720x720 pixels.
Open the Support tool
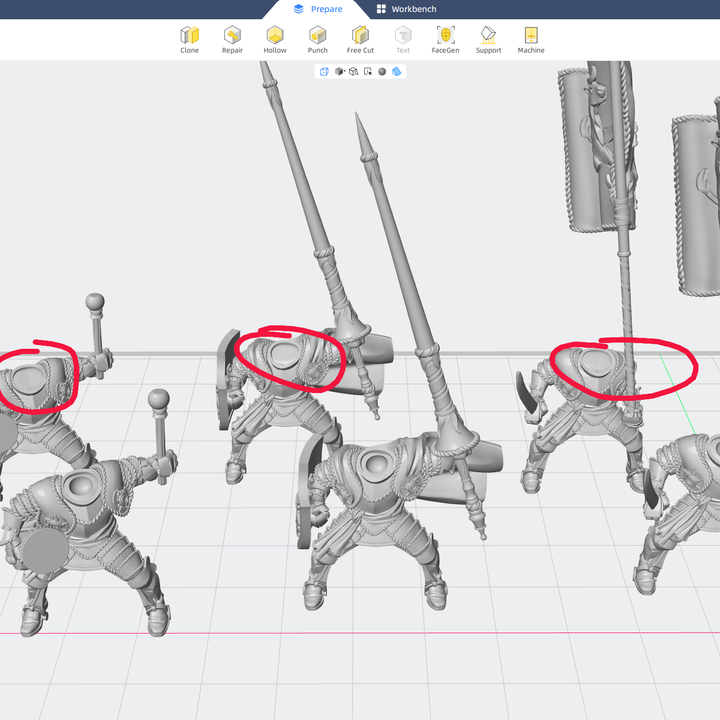click(x=488, y=39)
